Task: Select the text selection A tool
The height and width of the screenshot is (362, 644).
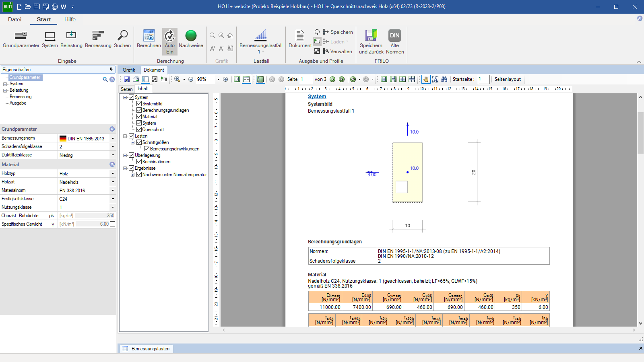Action: point(436,79)
